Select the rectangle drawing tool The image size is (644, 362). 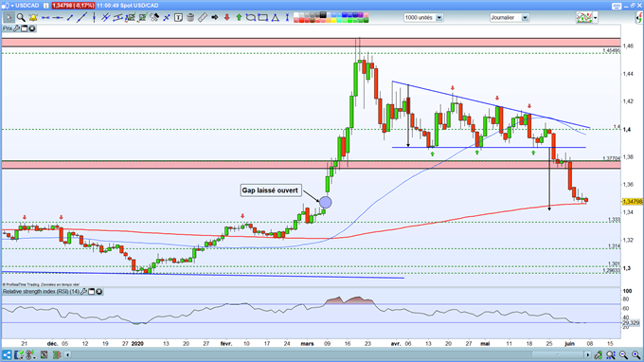(x=263, y=18)
